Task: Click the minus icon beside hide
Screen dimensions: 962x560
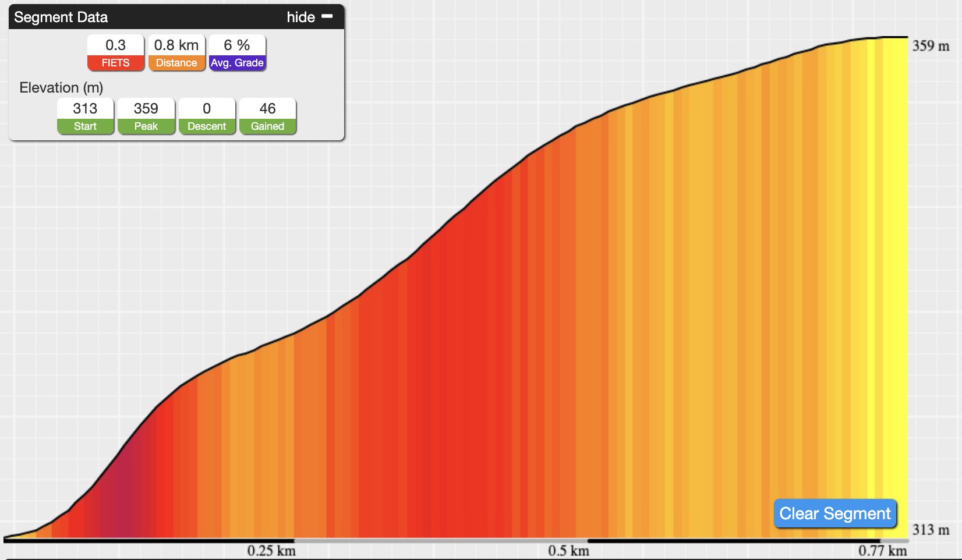Action: pos(327,16)
